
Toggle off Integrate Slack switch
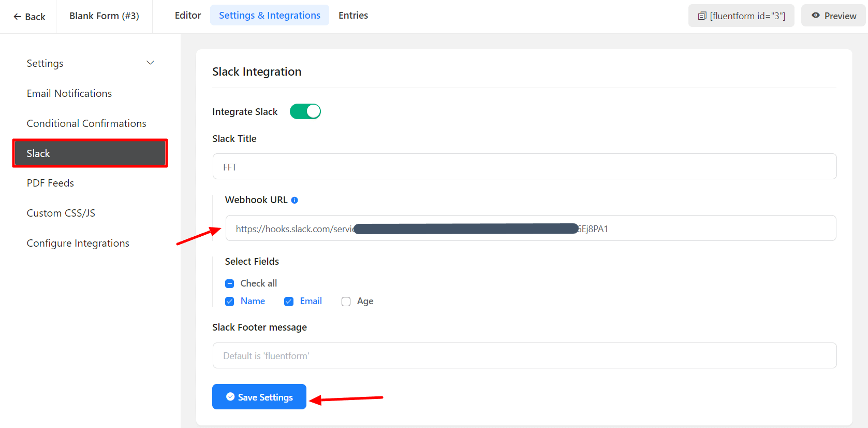coord(305,111)
